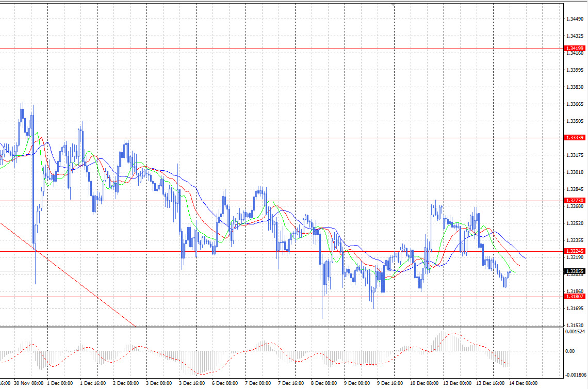Select the 1.34199 red price level tag

(575, 48)
